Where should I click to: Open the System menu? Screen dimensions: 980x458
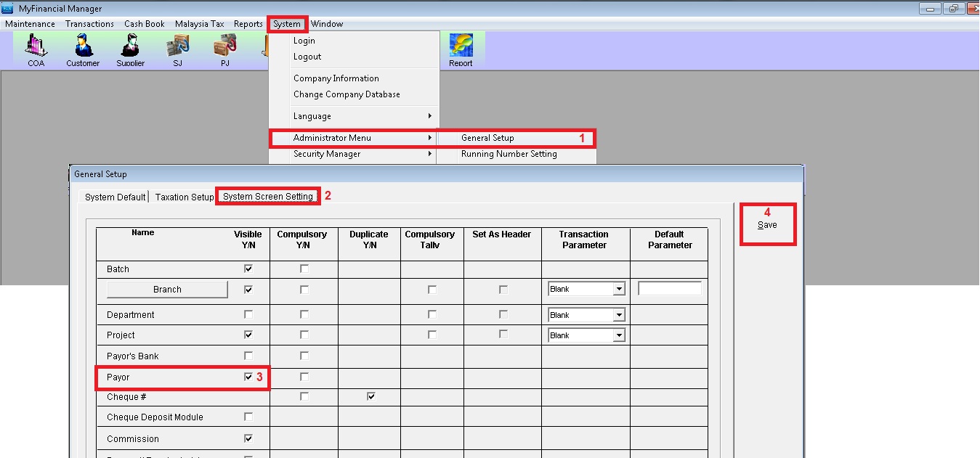[x=287, y=24]
